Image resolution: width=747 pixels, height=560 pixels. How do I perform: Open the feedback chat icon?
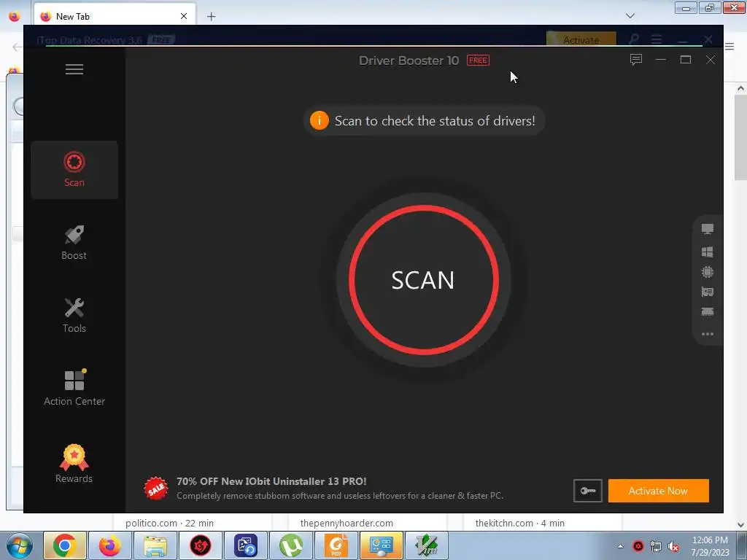(x=636, y=60)
